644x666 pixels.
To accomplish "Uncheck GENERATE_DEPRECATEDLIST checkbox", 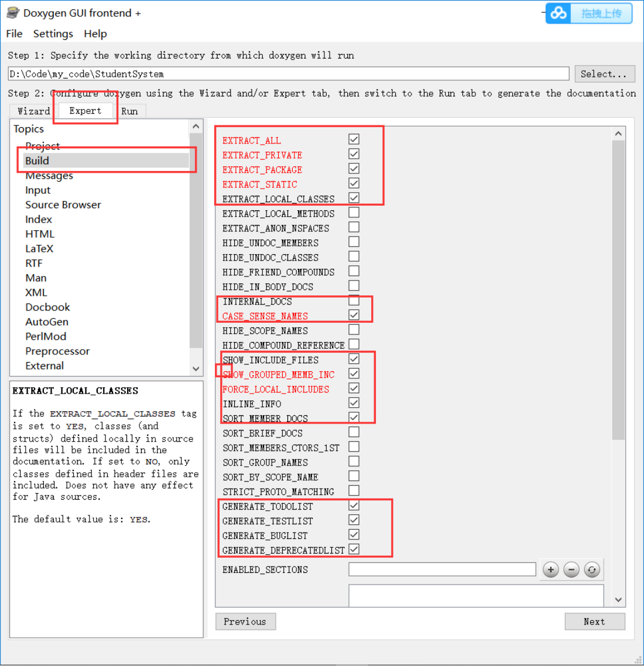I will 354,549.
